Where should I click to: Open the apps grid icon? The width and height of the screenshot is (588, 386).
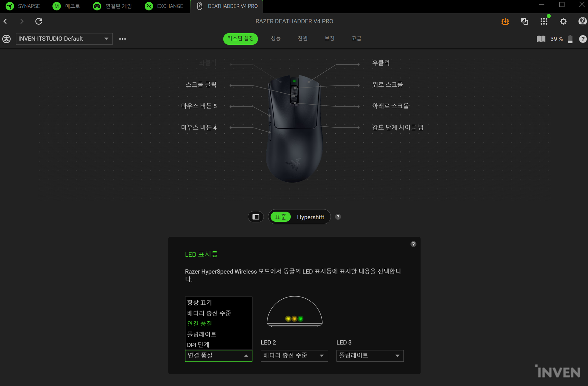tap(544, 21)
